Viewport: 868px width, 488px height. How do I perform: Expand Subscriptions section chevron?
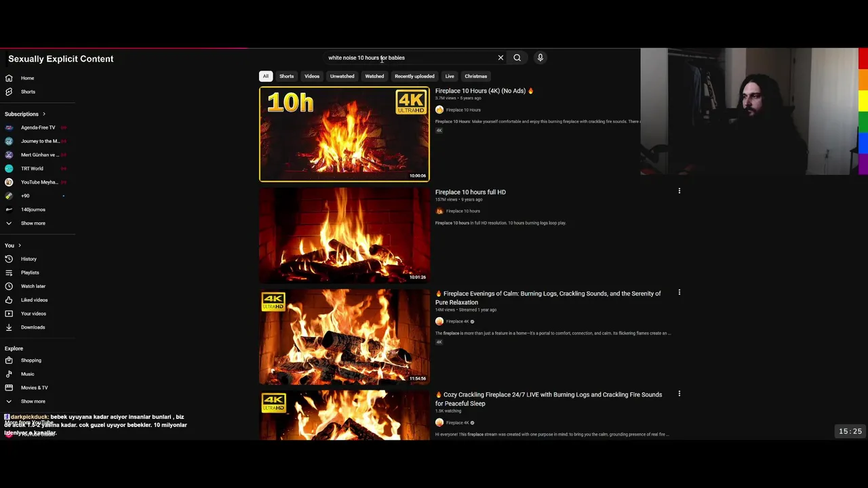point(44,114)
